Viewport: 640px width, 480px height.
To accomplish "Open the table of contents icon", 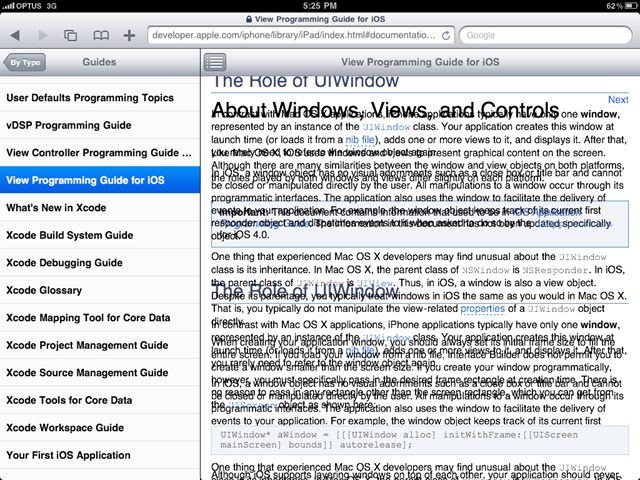I will click(215, 62).
